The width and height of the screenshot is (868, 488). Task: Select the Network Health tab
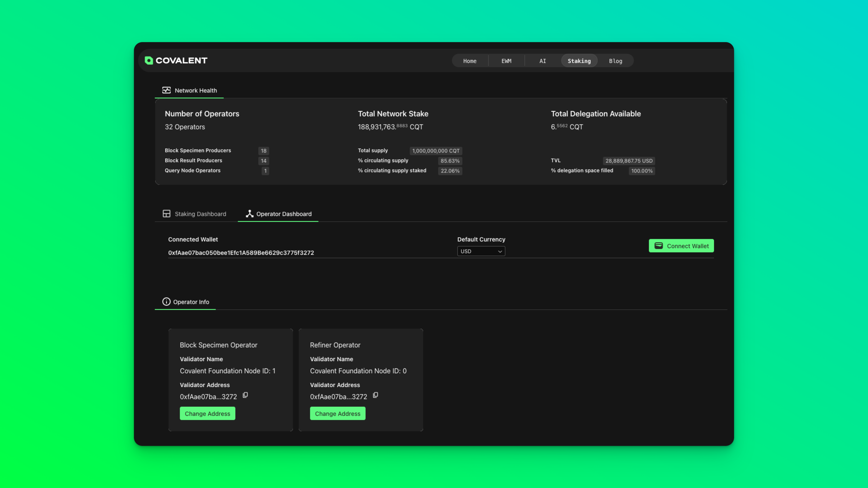[195, 90]
